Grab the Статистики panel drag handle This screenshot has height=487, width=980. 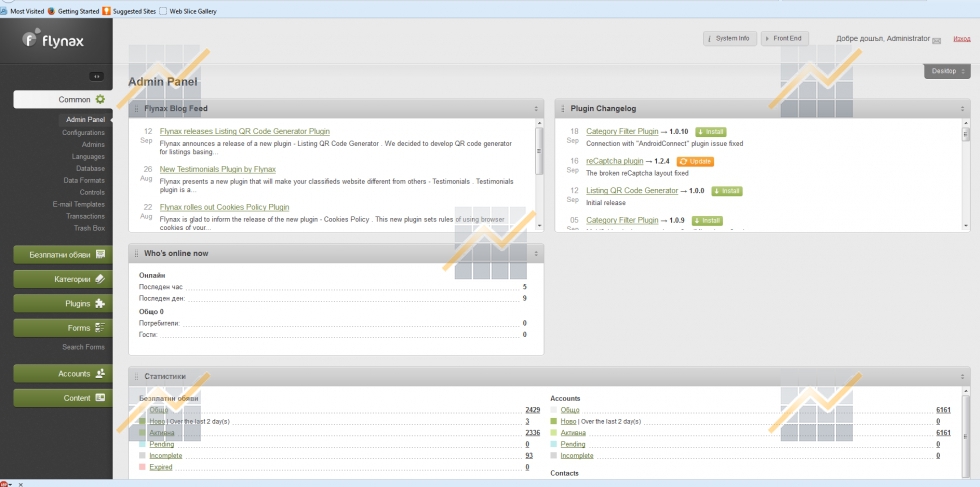pos(137,377)
